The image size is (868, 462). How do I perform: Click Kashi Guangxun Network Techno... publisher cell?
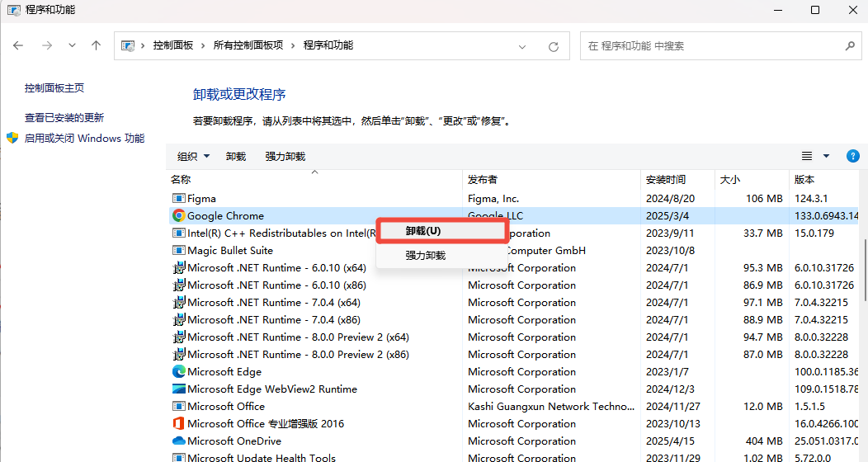click(551, 406)
